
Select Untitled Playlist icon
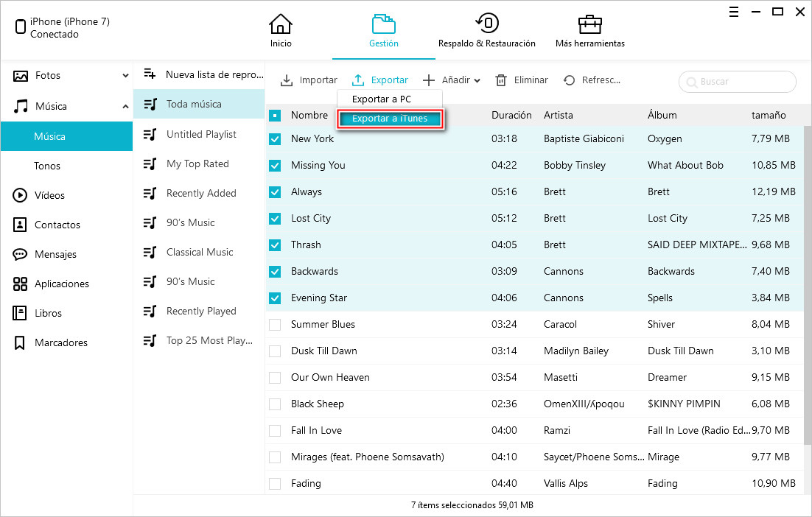point(150,135)
